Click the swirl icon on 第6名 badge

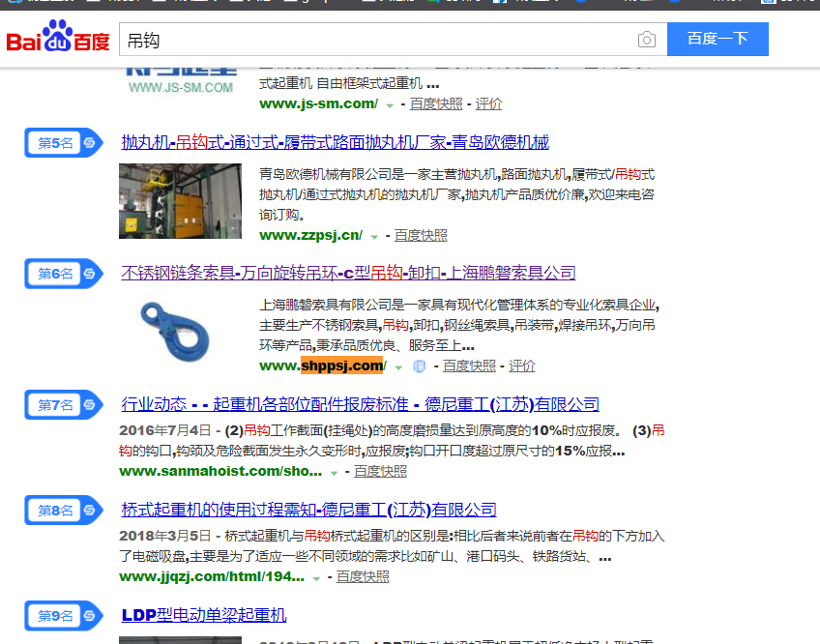tap(89, 274)
